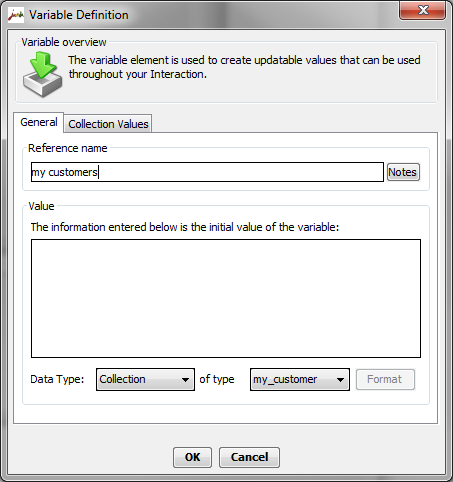
Task: Expand the Data Type Collection dropdown
Action: click(x=145, y=379)
